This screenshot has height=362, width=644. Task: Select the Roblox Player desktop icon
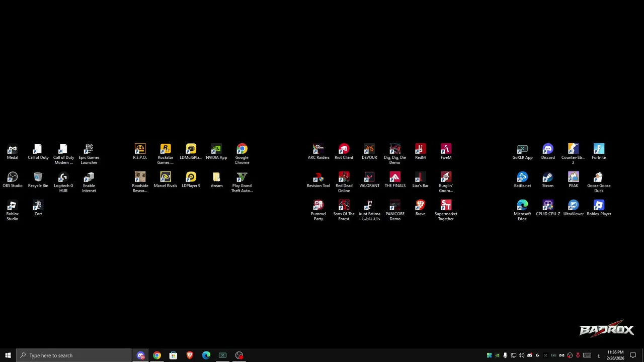point(599,209)
